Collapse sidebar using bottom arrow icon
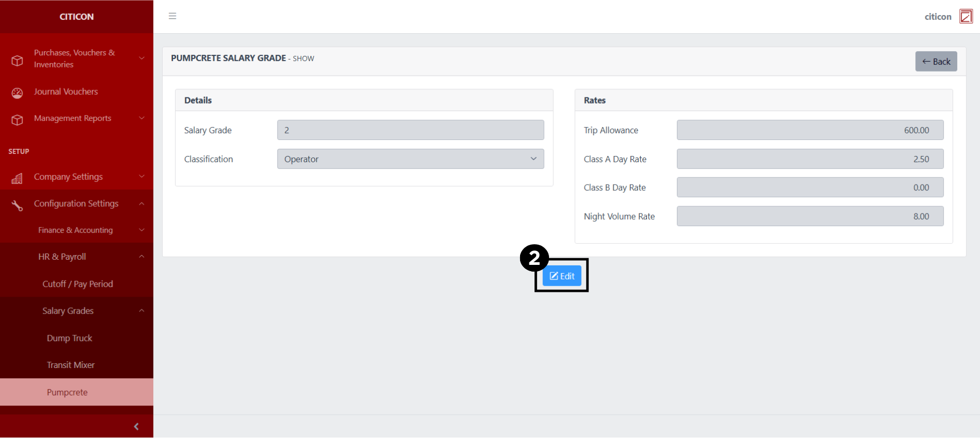This screenshot has width=980, height=438. tap(136, 427)
